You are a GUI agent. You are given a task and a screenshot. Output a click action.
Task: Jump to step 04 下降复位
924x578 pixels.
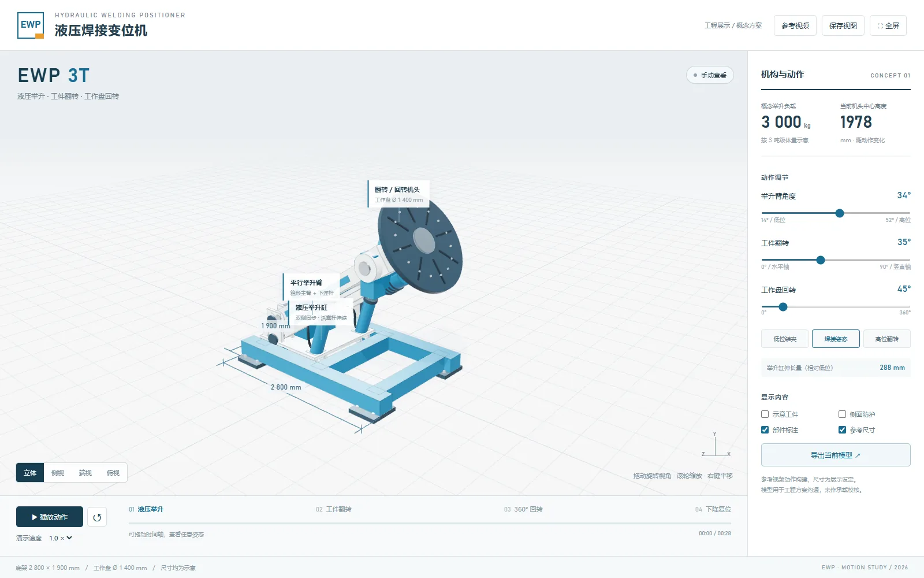(713, 509)
